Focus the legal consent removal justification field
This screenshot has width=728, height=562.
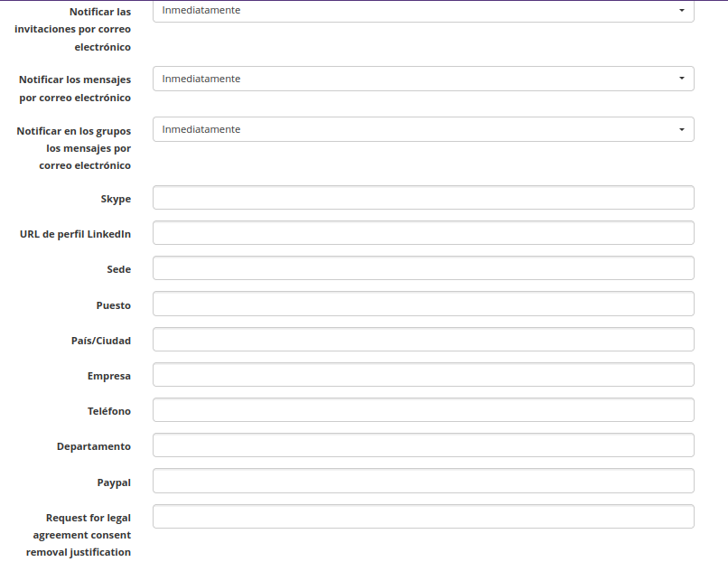(423, 517)
